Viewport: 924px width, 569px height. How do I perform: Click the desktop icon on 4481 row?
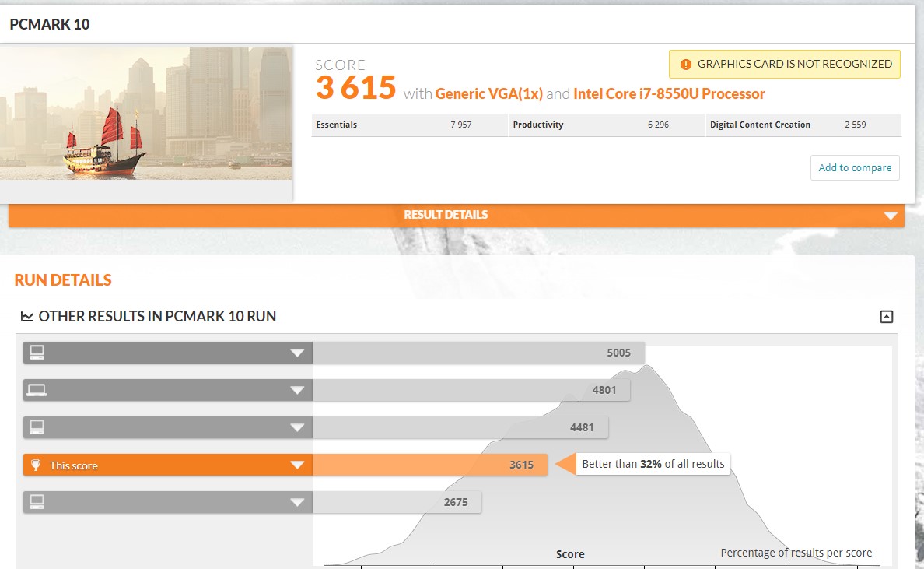[37, 427]
